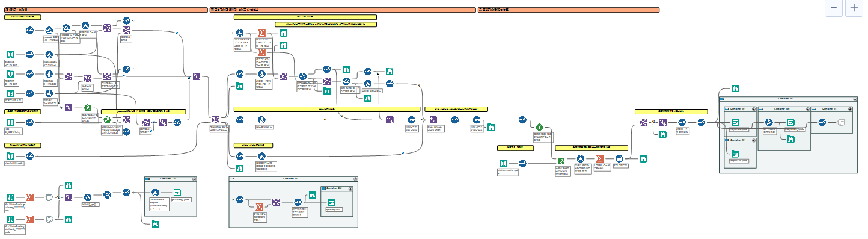The height and width of the screenshot is (239, 868).
Task: Select the Input Data tool labeled chsyfor08_.yxdb
Action: point(10,155)
